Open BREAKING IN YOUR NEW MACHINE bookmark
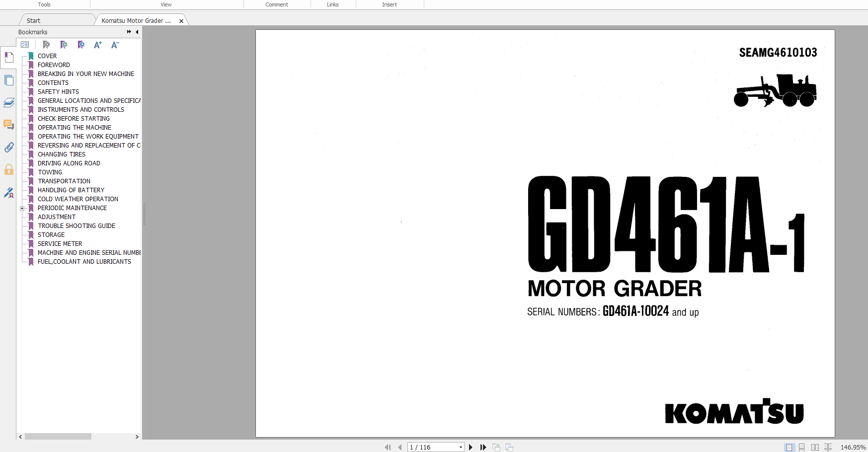The width and height of the screenshot is (868, 452). (x=86, y=74)
